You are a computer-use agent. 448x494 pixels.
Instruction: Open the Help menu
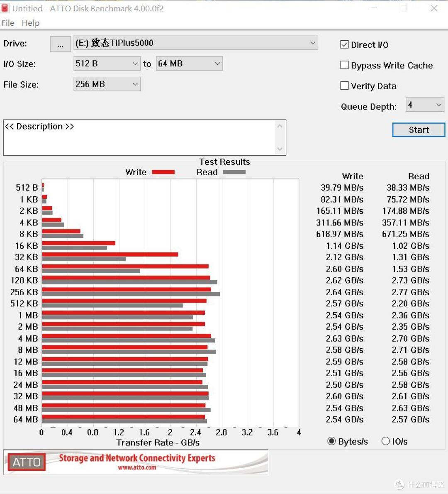[31, 23]
